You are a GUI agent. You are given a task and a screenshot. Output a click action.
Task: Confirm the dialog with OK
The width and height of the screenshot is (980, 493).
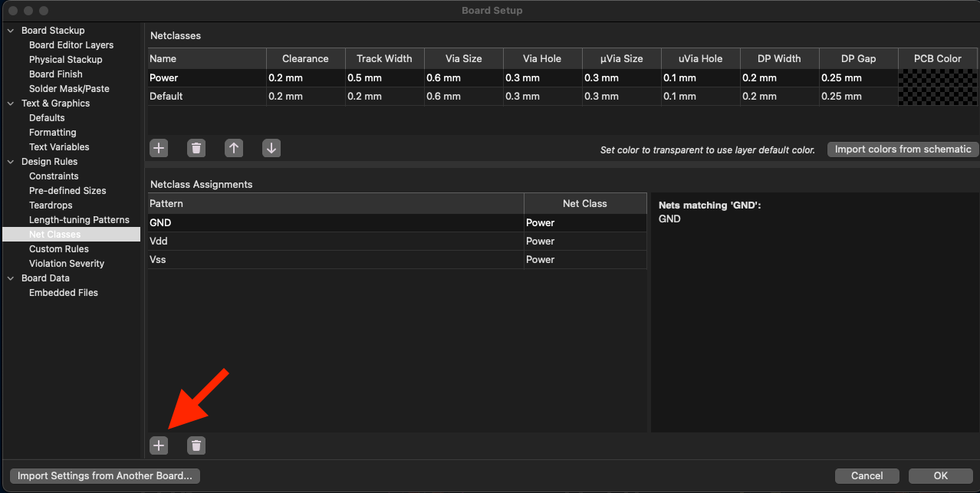(940, 476)
